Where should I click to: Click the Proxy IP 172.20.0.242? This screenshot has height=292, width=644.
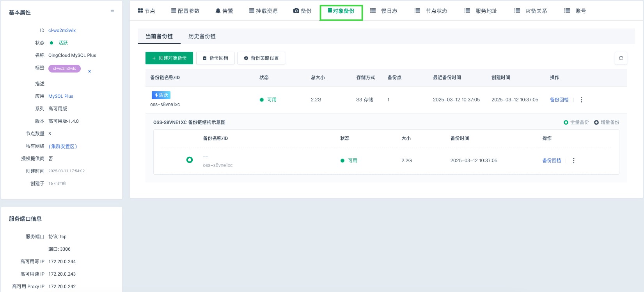click(62, 287)
